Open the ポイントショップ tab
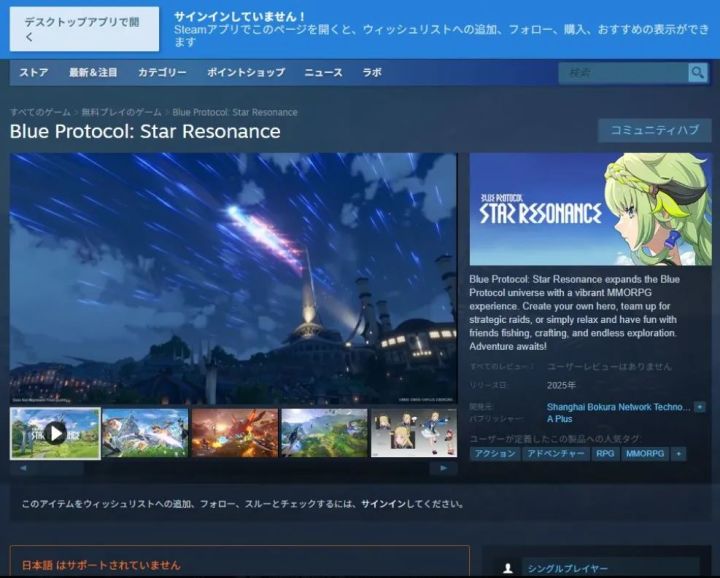720x578 pixels. click(246, 73)
